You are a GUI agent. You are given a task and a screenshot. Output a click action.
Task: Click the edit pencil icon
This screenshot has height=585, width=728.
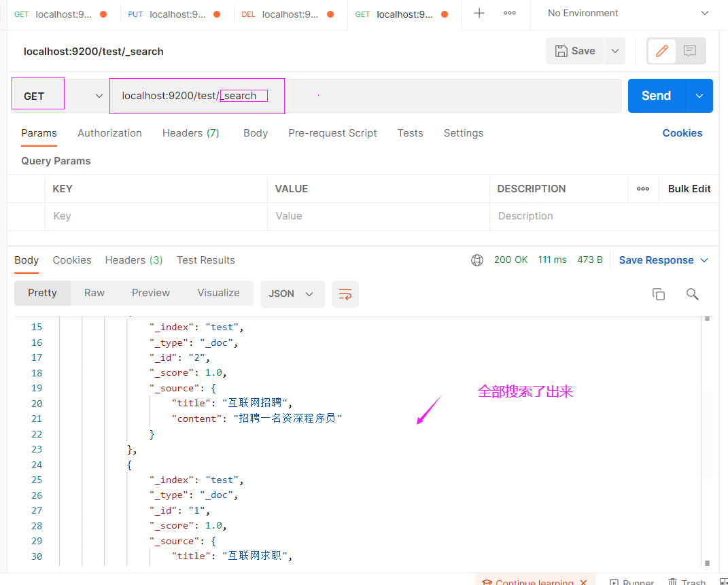[x=661, y=50]
